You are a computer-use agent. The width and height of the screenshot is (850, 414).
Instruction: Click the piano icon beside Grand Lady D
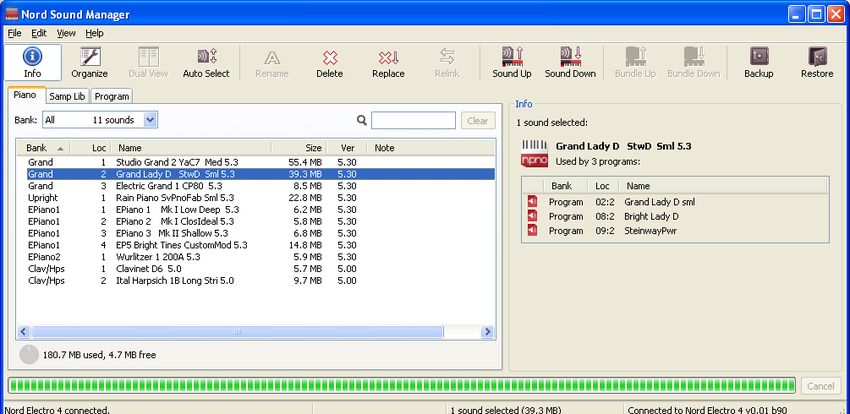coord(535,153)
